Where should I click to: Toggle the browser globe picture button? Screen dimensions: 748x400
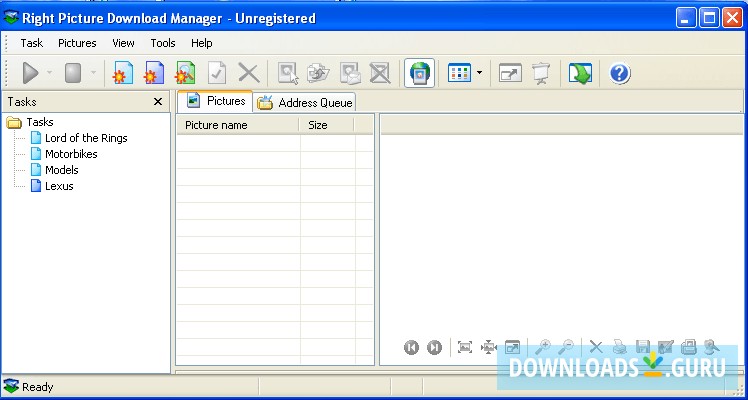tap(419, 73)
